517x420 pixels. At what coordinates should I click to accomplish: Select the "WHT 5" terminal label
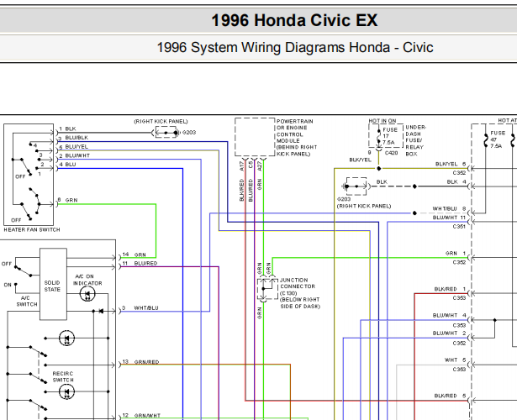[455, 360]
